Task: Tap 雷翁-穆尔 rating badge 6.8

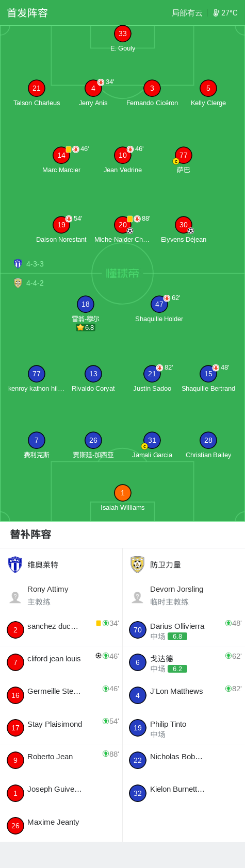Action: click(86, 327)
